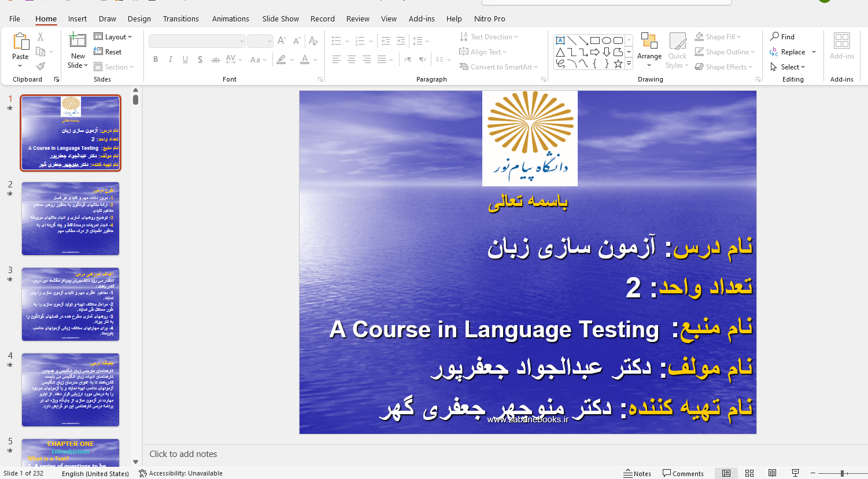
Task: Select slide 2 thumbnail
Action: (x=71, y=219)
